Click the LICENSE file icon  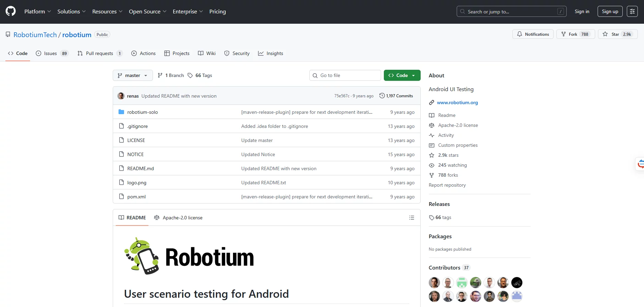coord(121,140)
